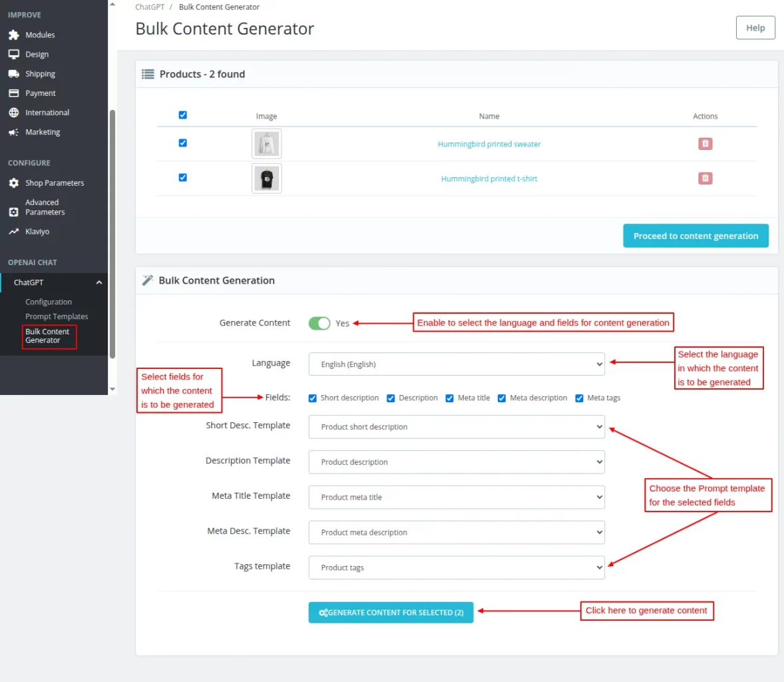Viewport: 784px width, 682px height.
Task: Click the sweater product thumbnail image
Action: click(266, 143)
